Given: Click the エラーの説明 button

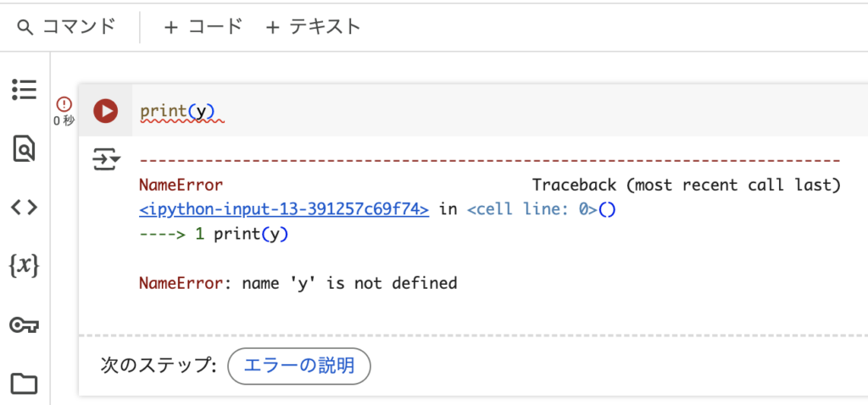Looking at the screenshot, I should [x=299, y=366].
